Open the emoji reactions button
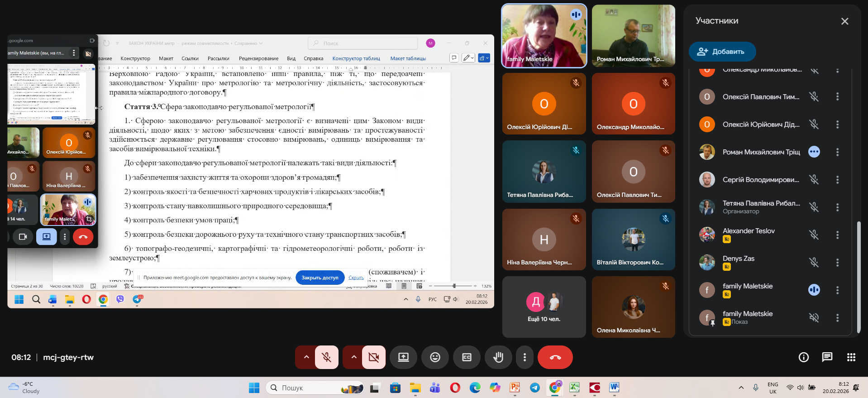 435,357
